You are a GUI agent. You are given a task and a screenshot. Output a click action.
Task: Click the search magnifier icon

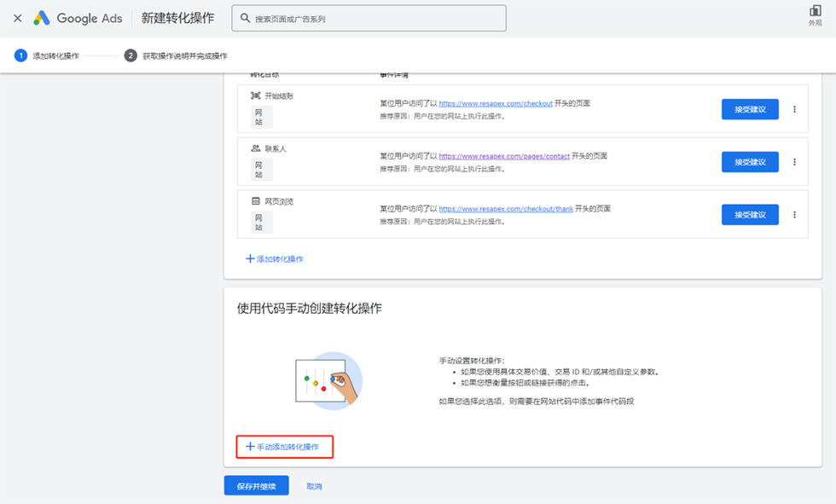[x=244, y=19]
